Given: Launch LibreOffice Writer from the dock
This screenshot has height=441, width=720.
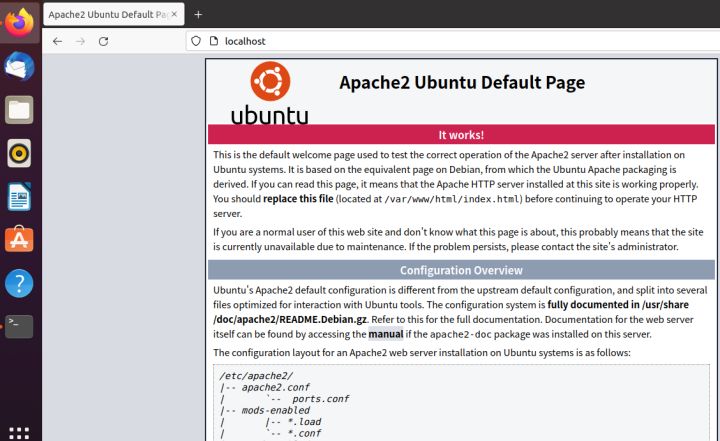Looking at the screenshot, I should click(x=19, y=197).
